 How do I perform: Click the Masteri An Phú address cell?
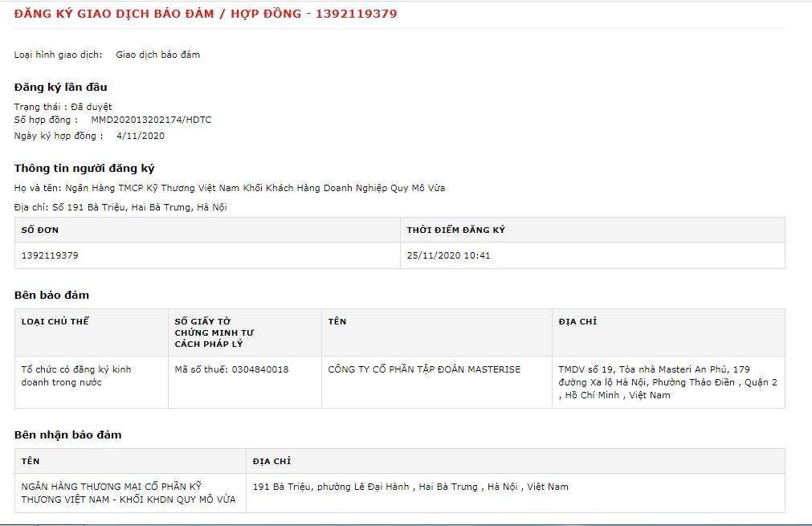[x=667, y=382]
